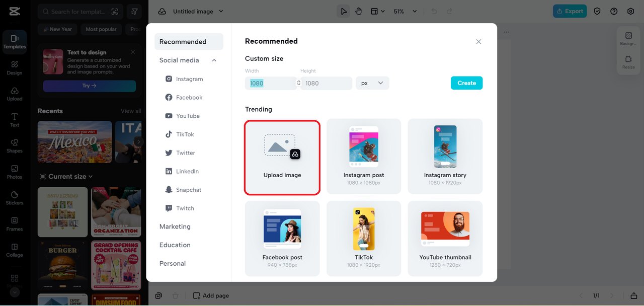Click the delete page trash icon
Viewport: 644px width, 306px height.
tap(175, 295)
